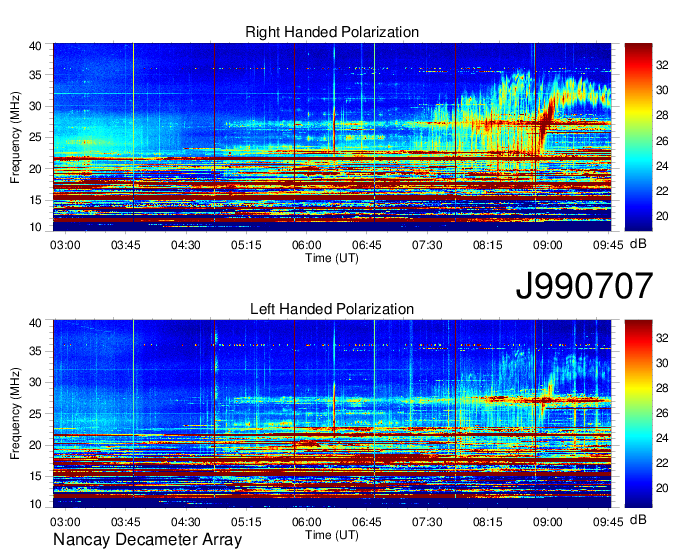Screen dimensions: 680x552
Task: Click the 07:30 time tick under Left Handed plot
Action: coord(427,522)
